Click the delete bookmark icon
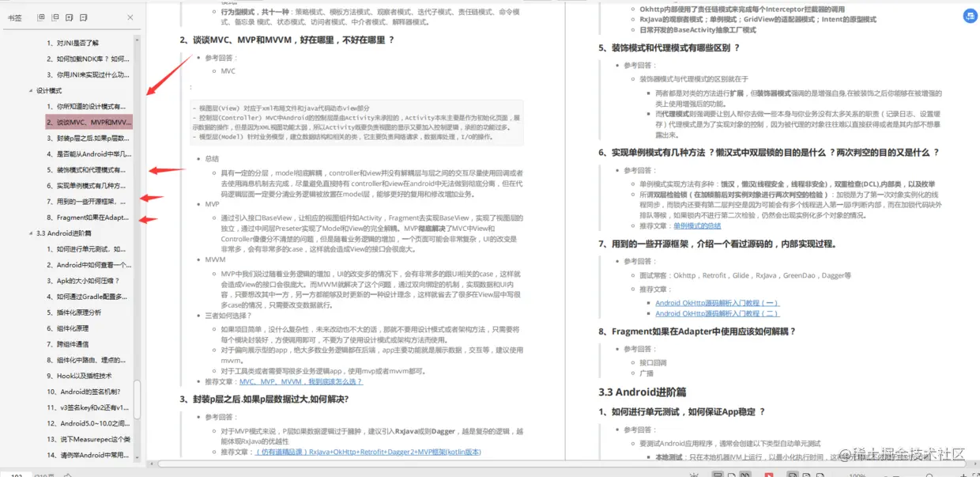The width and height of the screenshot is (980, 477). pos(83,17)
